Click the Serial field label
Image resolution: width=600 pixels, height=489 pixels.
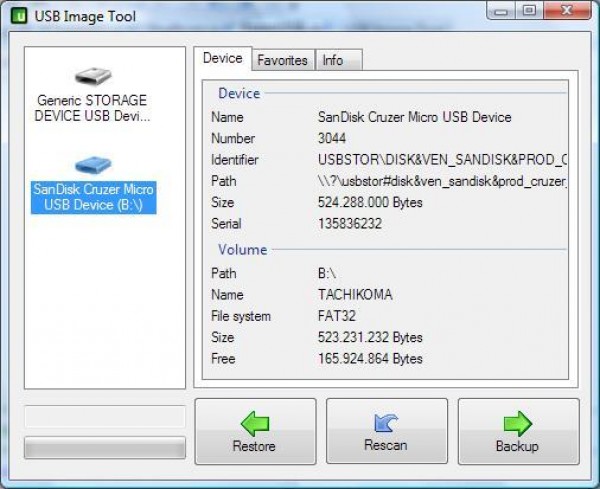(x=226, y=223)
